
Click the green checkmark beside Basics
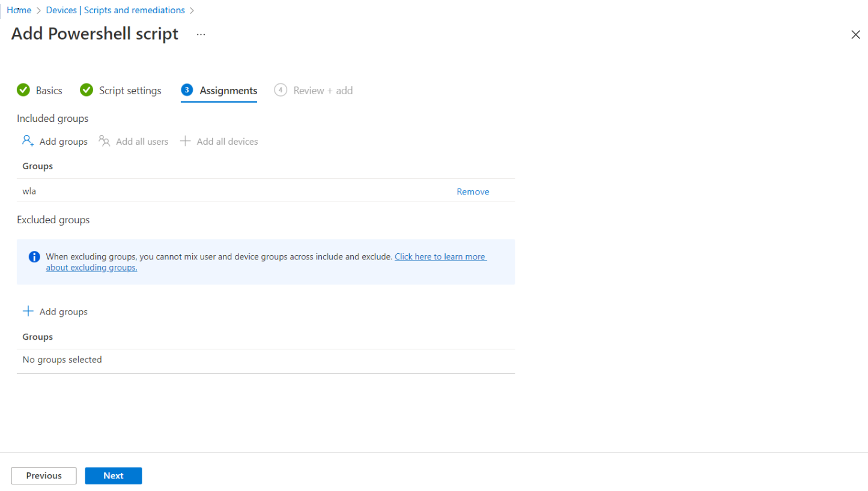click(x=23, y=90)
